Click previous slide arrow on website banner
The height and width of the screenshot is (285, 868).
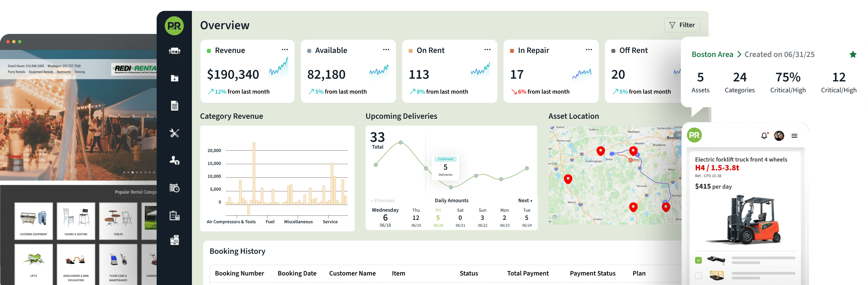pyautogui.click(x=16, y=115)
